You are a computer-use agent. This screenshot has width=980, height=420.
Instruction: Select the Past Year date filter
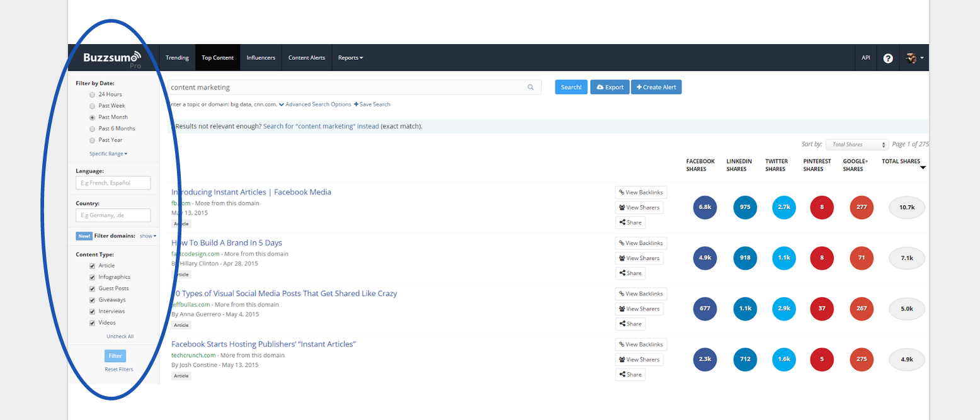(x=93, y=140)
